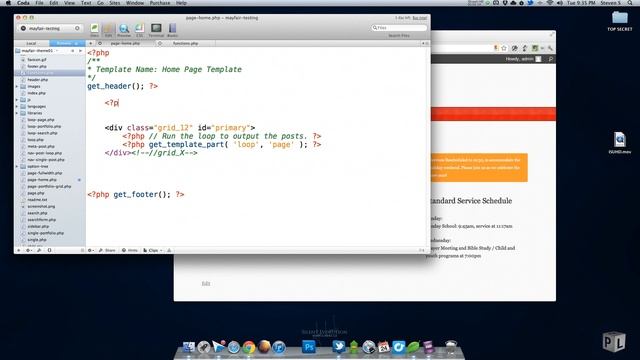
Task: Select page-fullwidth.php in file list
Action: click(x=44, y=173)
